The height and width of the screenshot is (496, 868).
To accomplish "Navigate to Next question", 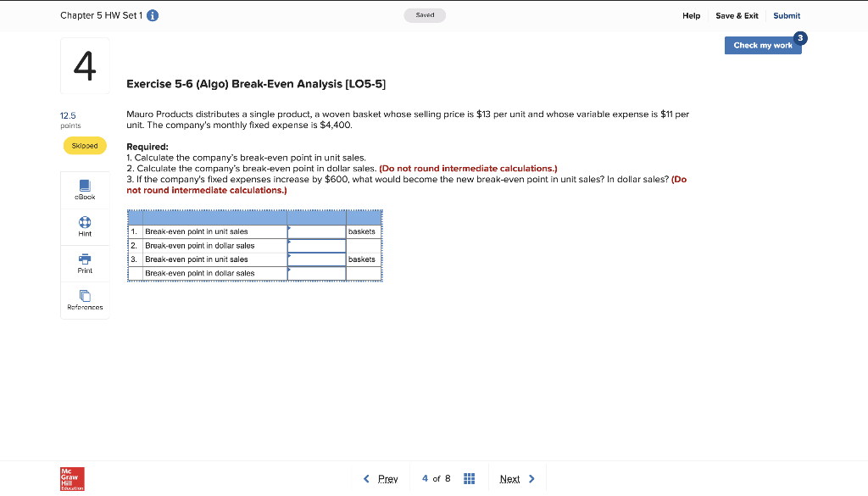I will (511, 478).
